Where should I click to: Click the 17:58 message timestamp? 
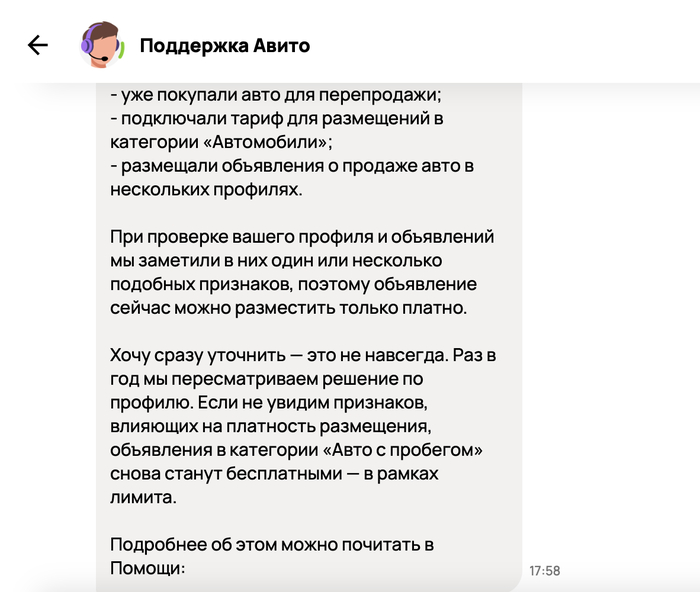coord(544,570)
